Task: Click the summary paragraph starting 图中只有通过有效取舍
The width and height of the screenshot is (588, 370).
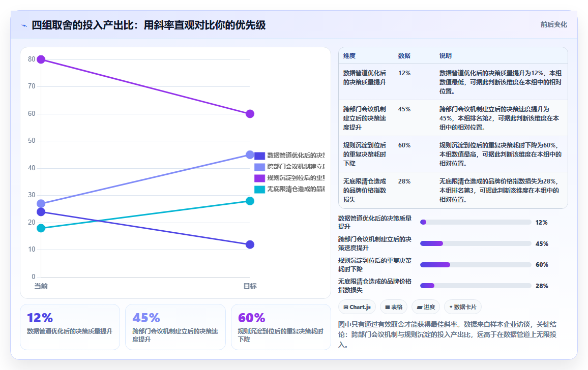Action: pos(448,334)
